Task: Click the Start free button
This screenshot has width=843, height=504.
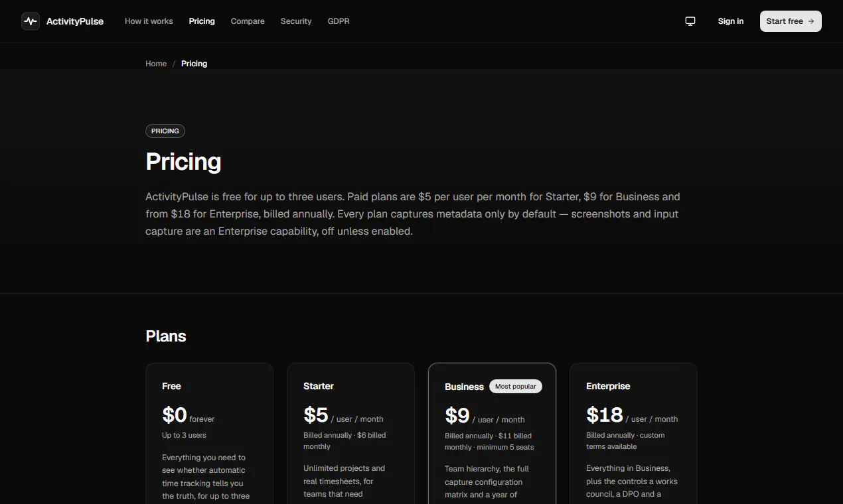Action: [791, 21]
